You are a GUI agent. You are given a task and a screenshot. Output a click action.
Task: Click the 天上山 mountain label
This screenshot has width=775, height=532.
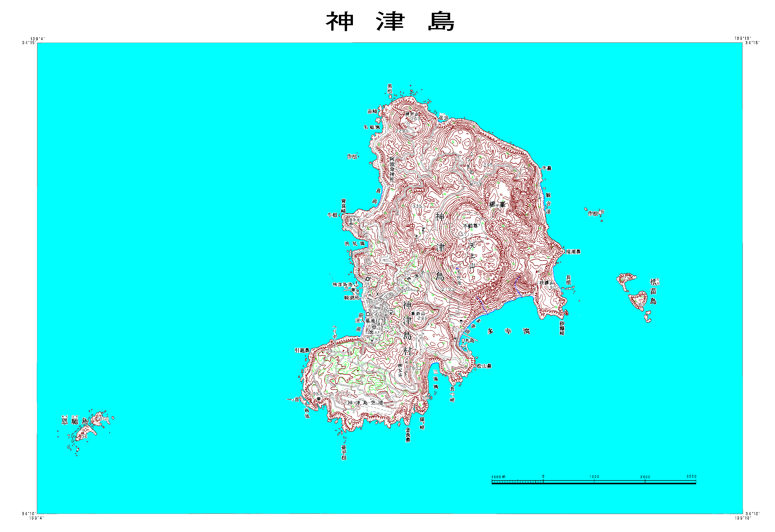[472, 256]
